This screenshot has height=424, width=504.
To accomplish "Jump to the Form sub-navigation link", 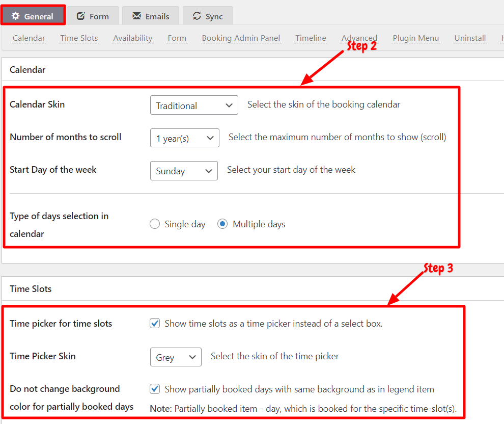I will (177, 38).
